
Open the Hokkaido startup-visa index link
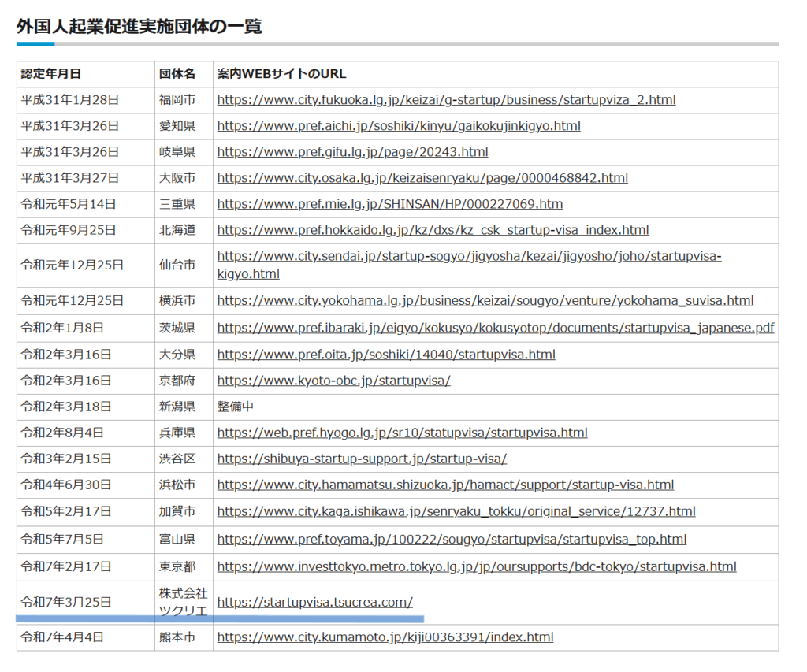point(433,230)
